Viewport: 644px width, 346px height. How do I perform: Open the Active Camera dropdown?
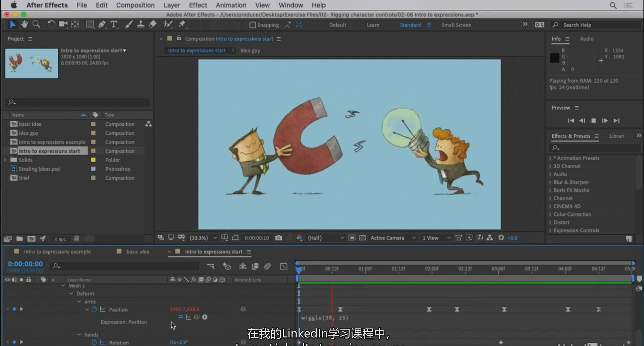[x=393, y=238]
